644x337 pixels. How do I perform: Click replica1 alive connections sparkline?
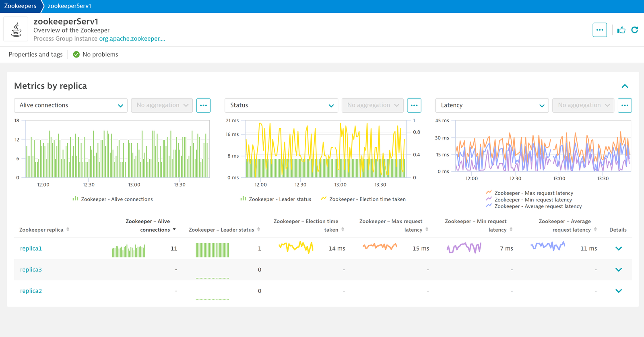pos(128,251)
